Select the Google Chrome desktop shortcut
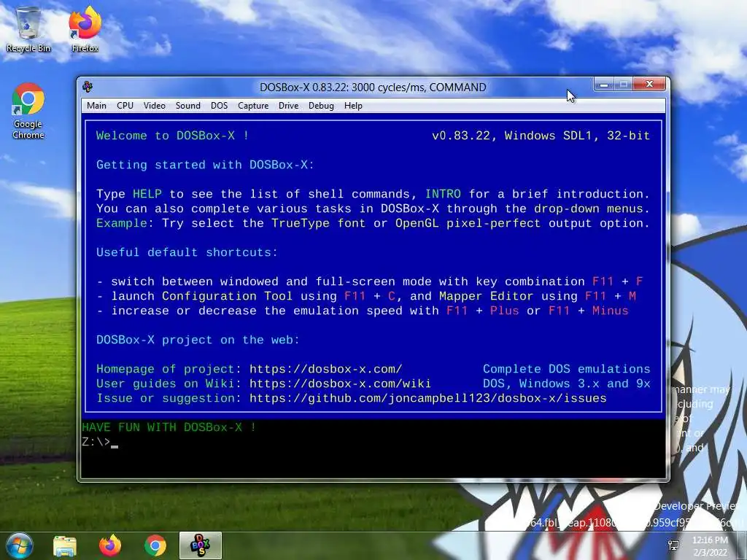This screenshot has width=747, height=560. (x=28, y=111)
